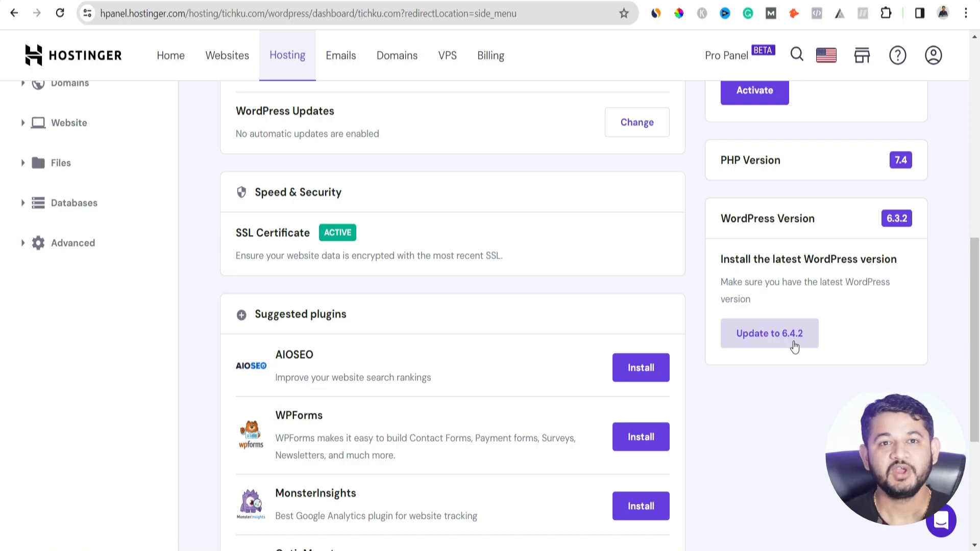Click the webcam presenter thumbnail
The image size is (980, 551).
coord(895,459)
